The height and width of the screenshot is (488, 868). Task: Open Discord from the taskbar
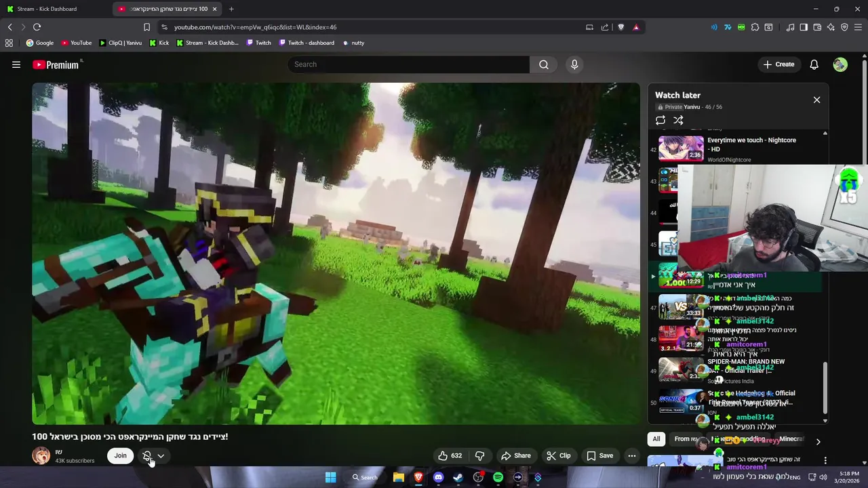click(x=438, y=477)
